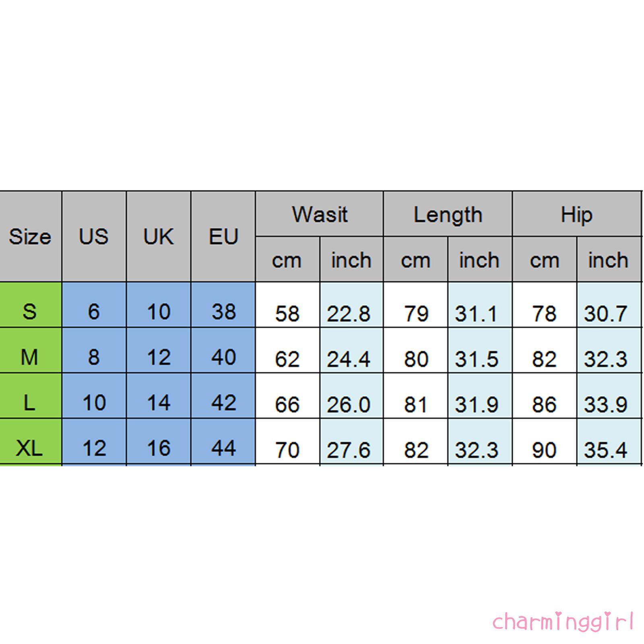Select the hip 86 cm cell

click(x=544, y=405)
